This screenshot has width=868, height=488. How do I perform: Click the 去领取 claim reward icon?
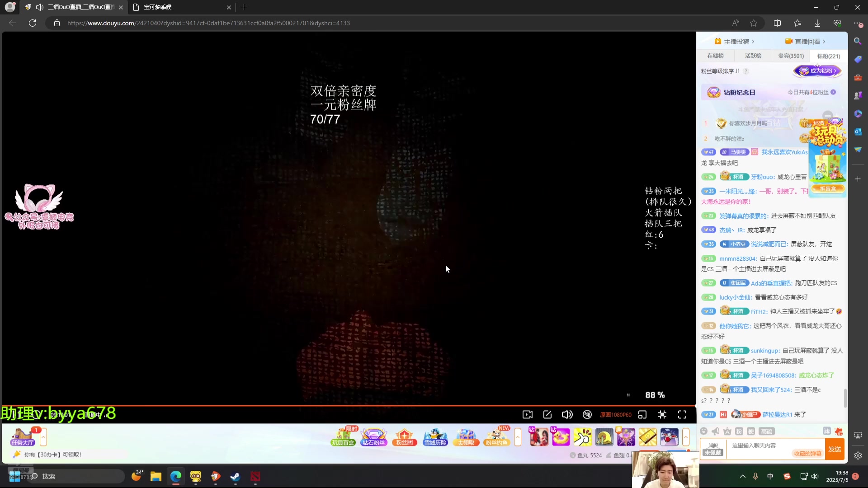[466, 437]
